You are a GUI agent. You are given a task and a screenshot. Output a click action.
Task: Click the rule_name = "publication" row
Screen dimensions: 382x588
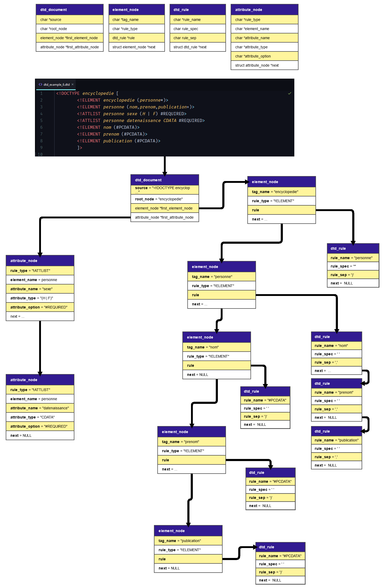[336, 440]
